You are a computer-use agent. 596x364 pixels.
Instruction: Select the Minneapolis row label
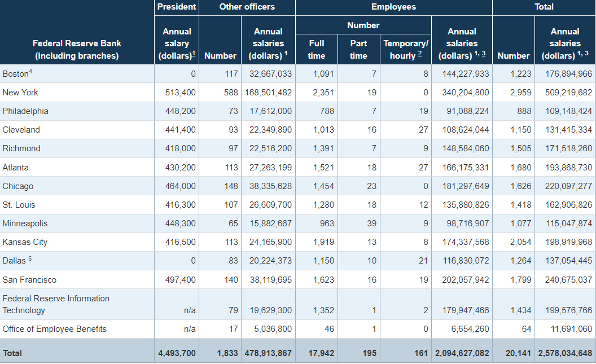pos(25,223)
